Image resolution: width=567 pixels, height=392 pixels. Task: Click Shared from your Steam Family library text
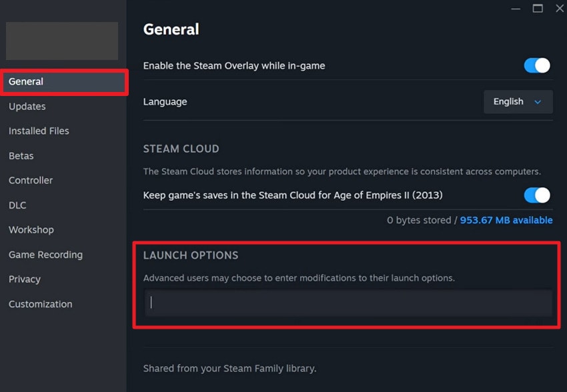point(229,368)
